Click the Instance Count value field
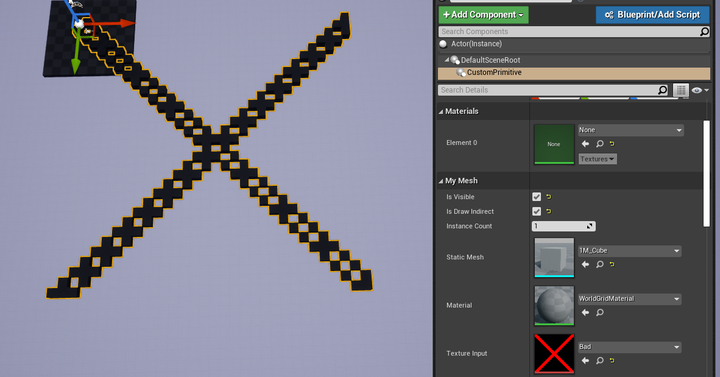720x377 pixels. (x=563, y=226)
